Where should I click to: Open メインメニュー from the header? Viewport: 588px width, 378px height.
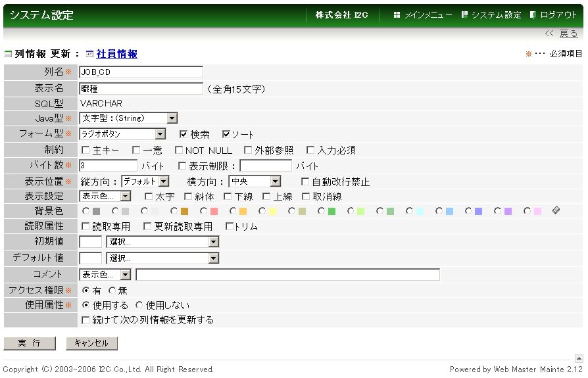point(428,14)
